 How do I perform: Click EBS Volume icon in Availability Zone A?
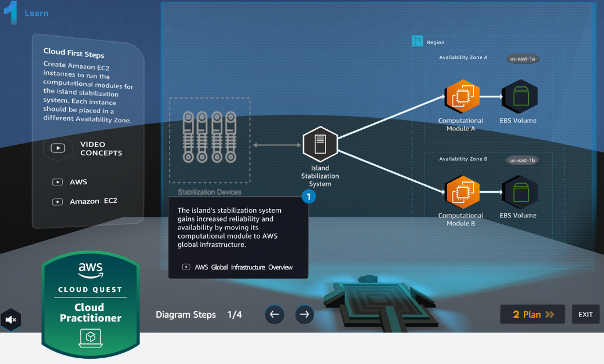520,96
